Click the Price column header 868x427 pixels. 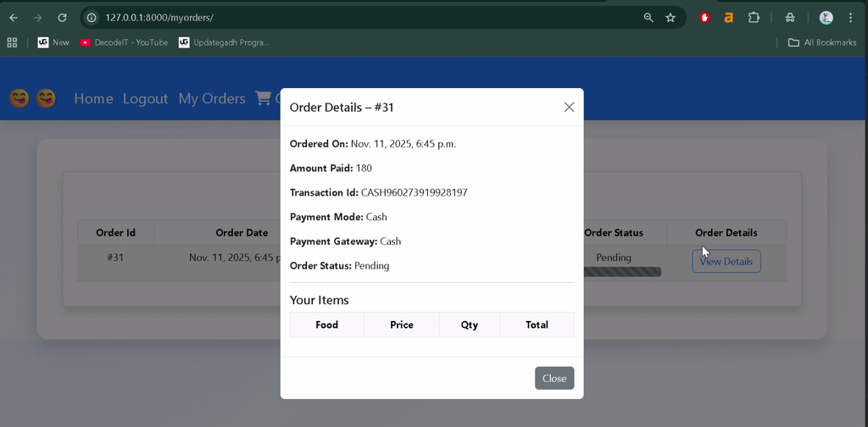(401, 324)
